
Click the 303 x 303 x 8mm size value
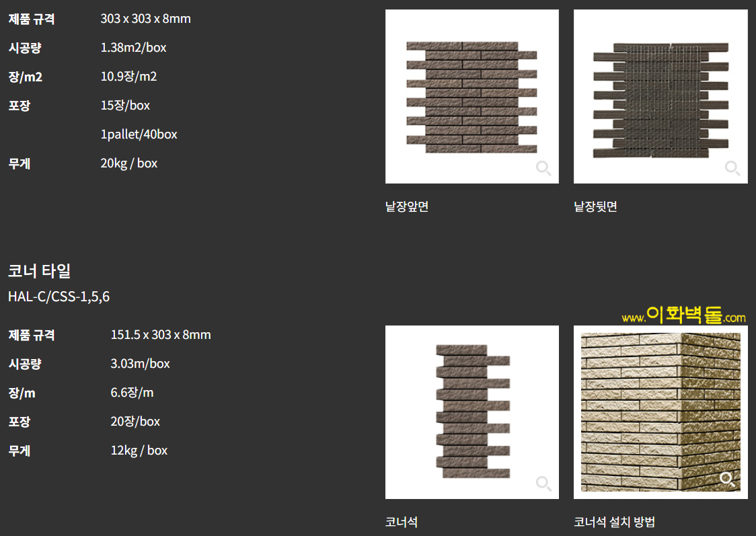(145, 19)
